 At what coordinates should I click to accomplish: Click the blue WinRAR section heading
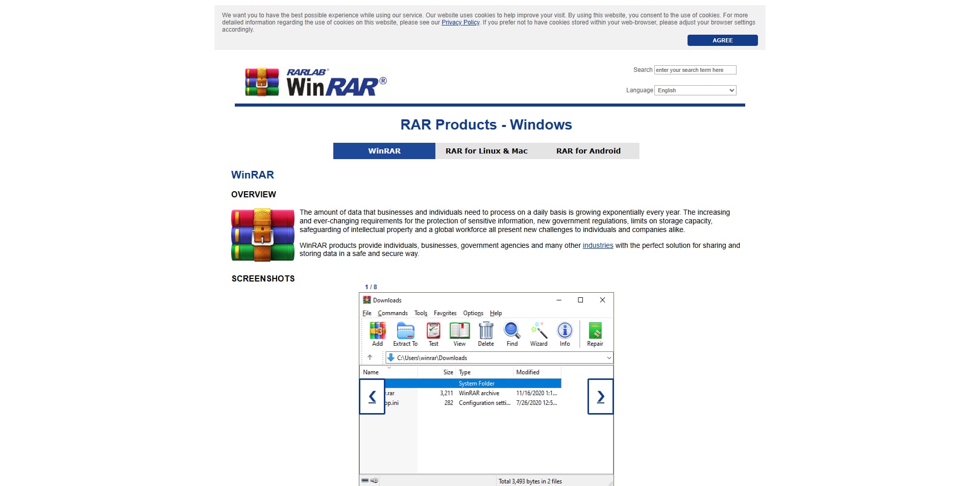point(252,175)
